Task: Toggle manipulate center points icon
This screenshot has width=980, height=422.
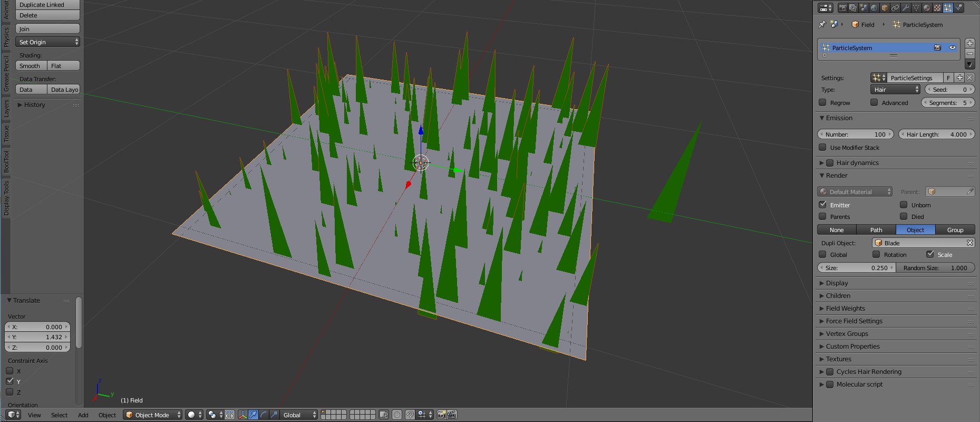Action: [229, 415]
